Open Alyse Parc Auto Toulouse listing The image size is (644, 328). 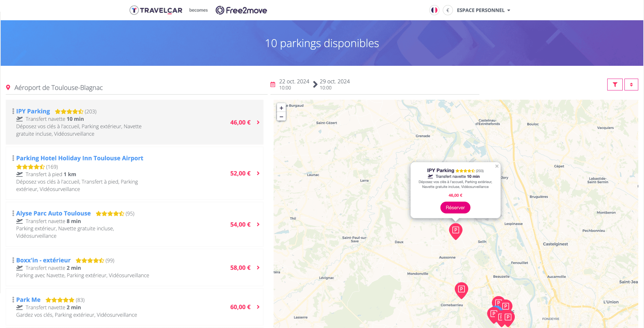[53, 213]
